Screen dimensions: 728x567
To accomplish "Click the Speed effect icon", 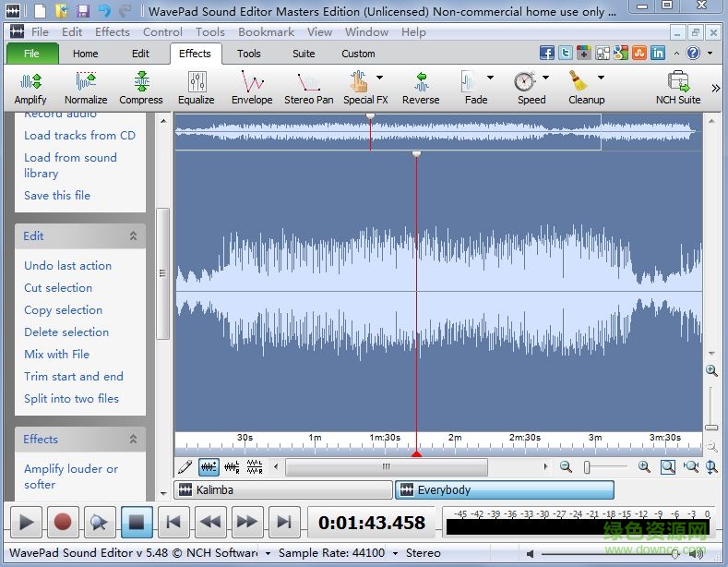I will pyautogui.click(x=525, y=82).
